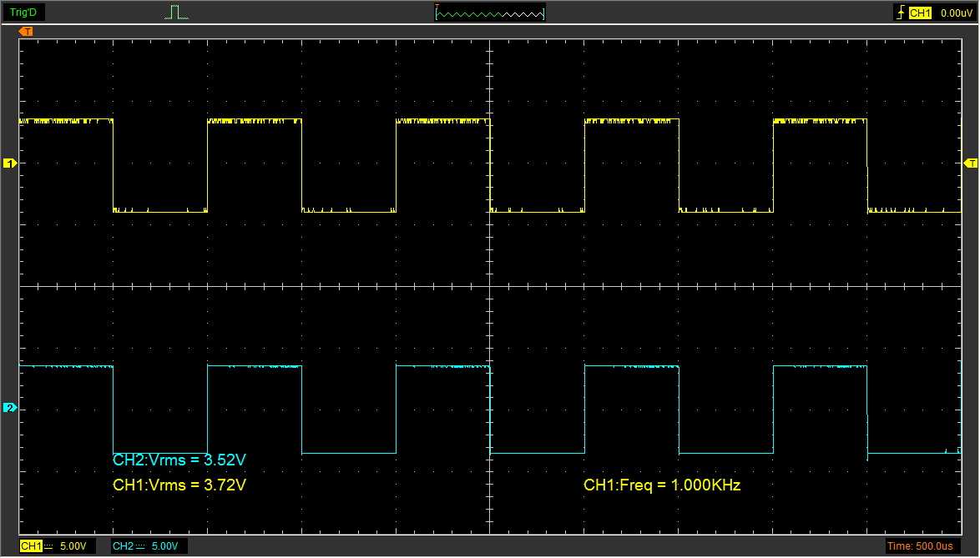Click the waveform memory overview thumbnail
This screenshot has width=980, height=558.
(x=490, y=13)
